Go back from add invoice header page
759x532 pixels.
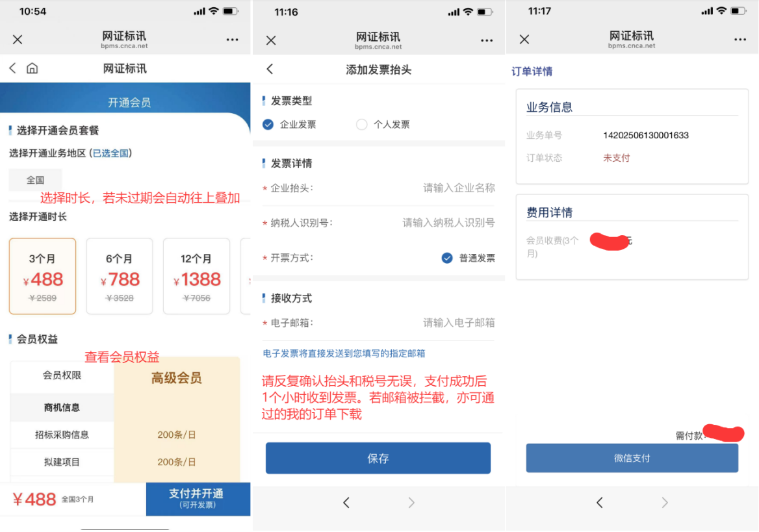pyautogui.click(x=270, y=70)
